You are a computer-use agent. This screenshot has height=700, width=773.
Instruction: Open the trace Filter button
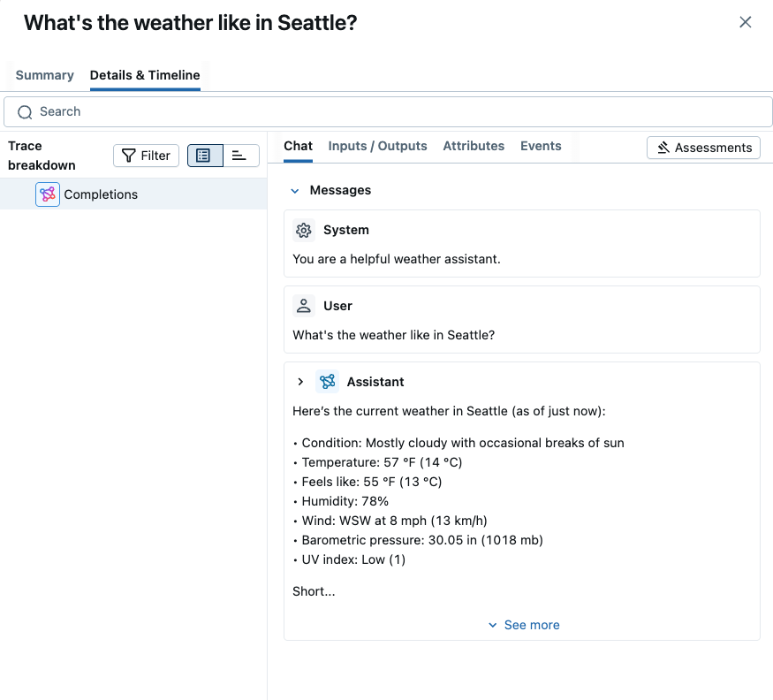(x=146, y=156)
